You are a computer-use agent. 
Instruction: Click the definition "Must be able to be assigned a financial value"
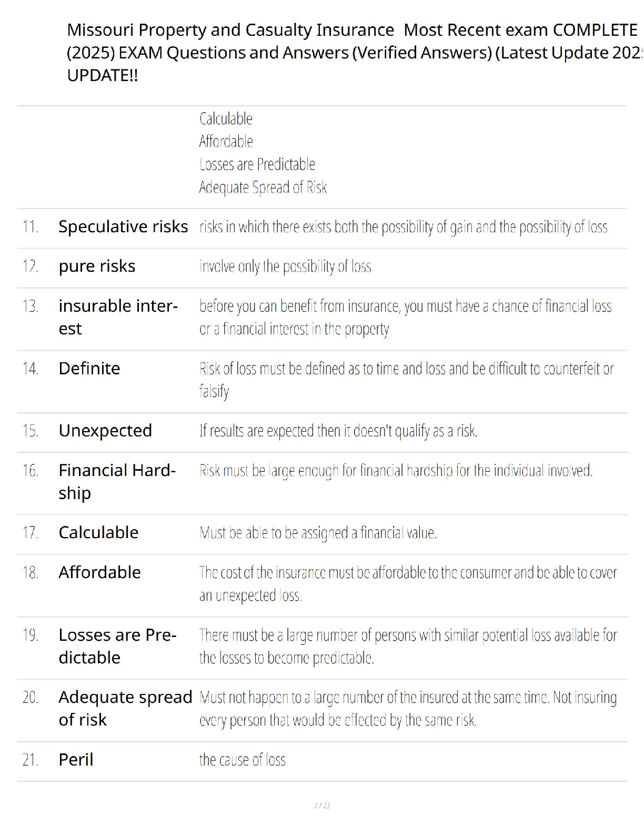(x=318, y=533)
